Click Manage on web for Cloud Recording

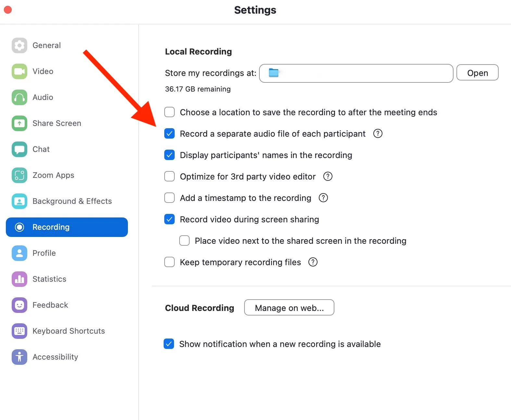click(x=289, y=307)
